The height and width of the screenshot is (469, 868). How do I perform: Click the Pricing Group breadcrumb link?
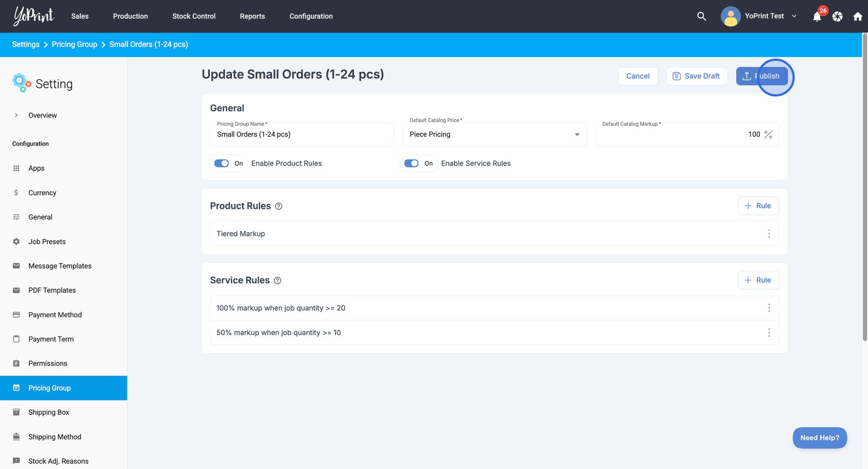[74, 44]
